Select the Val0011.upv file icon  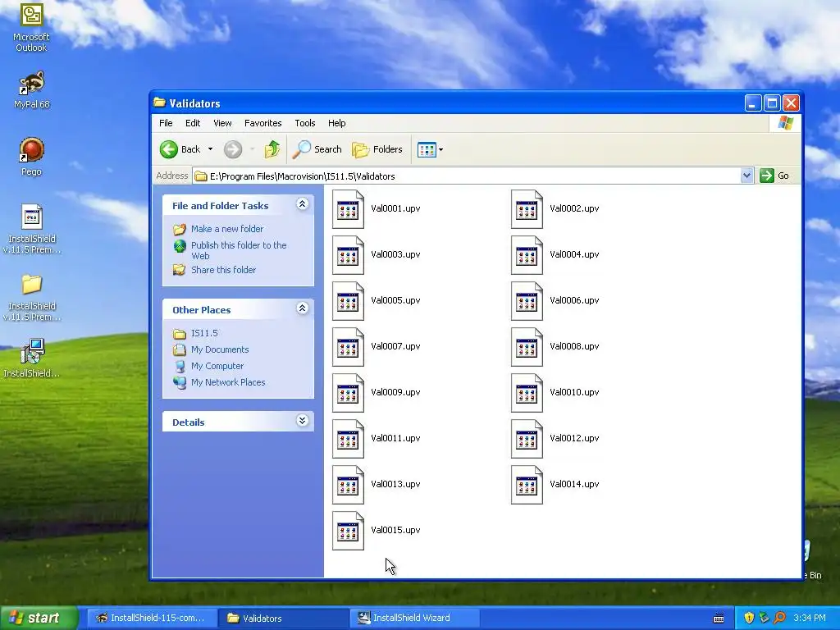click(348, 439)
